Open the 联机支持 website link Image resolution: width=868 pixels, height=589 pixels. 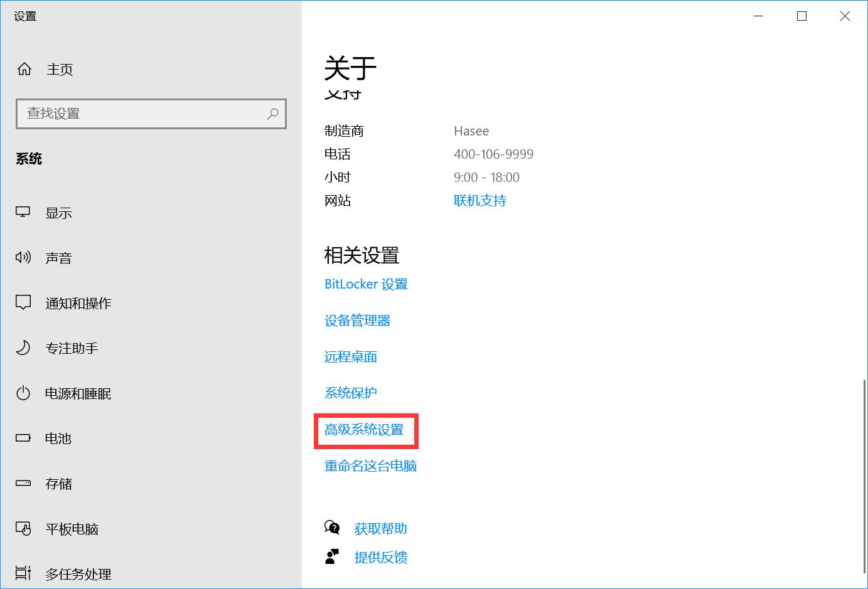tap(480, 201)
